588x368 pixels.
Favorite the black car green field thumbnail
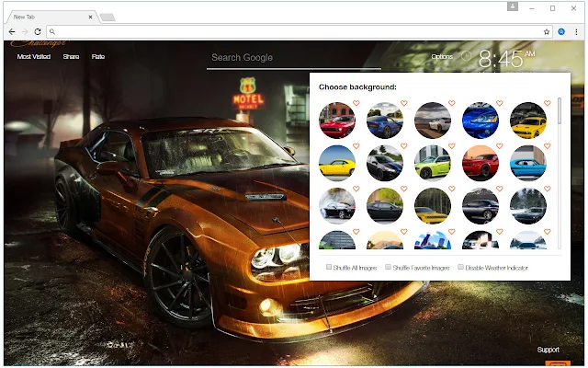[404, 189]
